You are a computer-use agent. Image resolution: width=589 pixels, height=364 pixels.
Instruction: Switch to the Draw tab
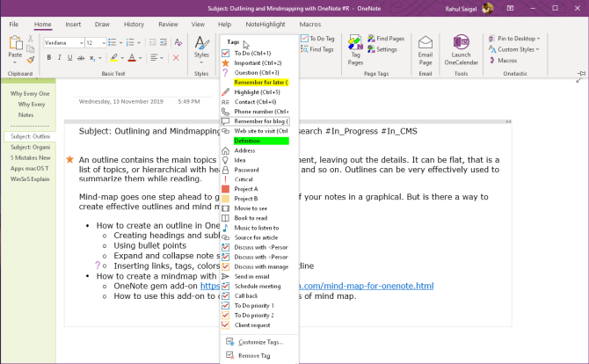(102, 24)
